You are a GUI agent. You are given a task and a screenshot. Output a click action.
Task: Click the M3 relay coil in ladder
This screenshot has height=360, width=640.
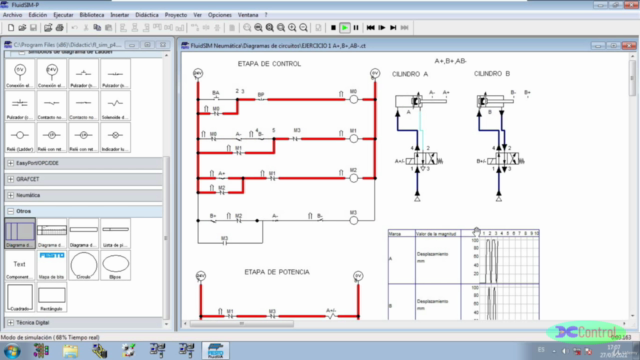pyautogui.click(x=353, y=220)
